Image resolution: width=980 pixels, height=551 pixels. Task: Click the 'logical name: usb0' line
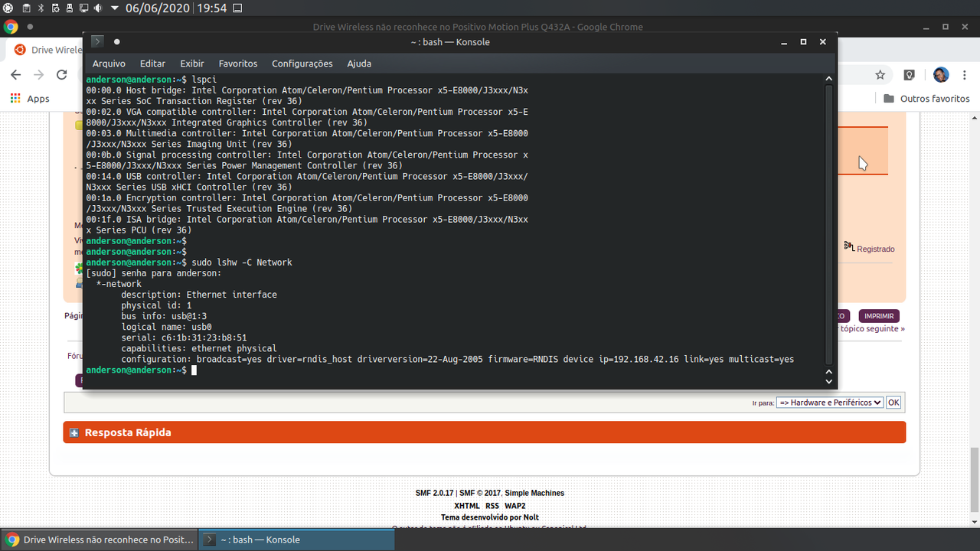tap(166, 327)
